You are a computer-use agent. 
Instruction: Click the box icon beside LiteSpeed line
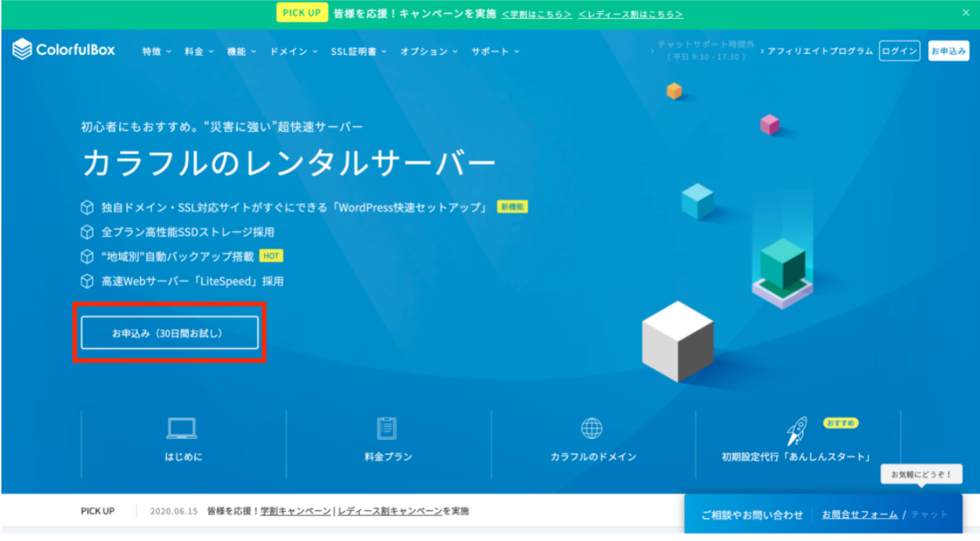pyautogui.click(x=87, y=282)
